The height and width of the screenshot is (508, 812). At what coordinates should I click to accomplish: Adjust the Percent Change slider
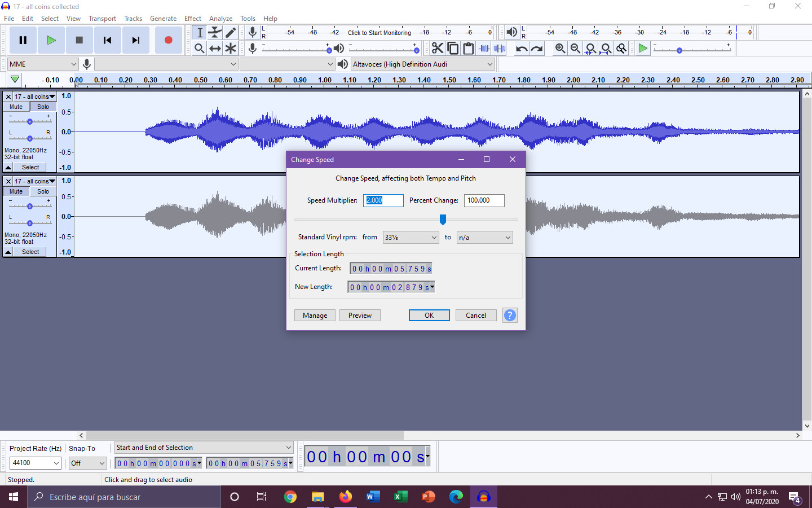click(443, 220)
